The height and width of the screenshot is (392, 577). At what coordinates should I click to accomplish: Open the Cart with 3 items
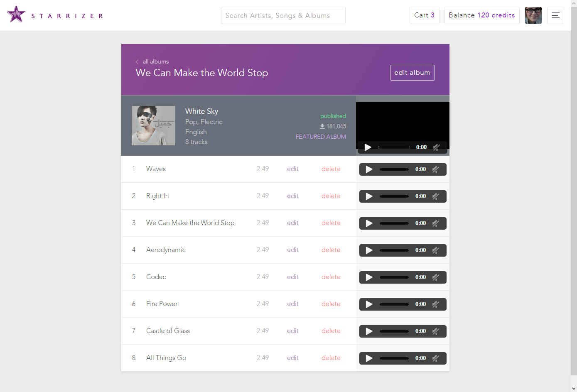click(x=424, y=15)
